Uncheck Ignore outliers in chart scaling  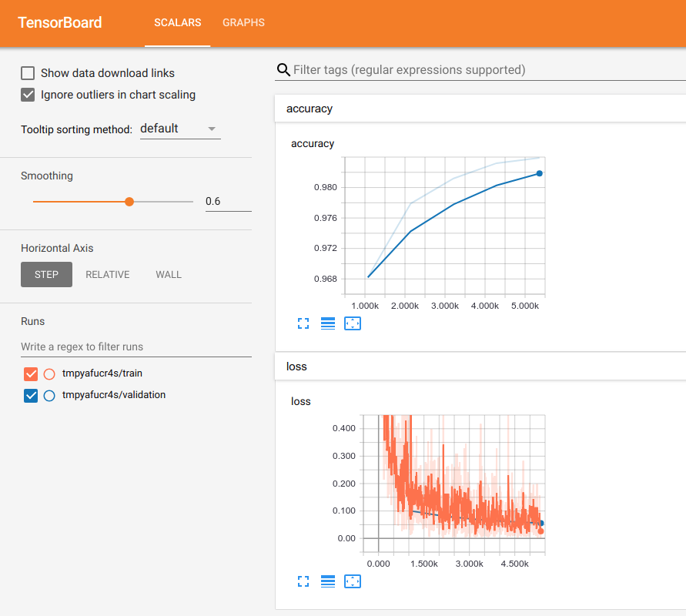(x=28, y=95)
